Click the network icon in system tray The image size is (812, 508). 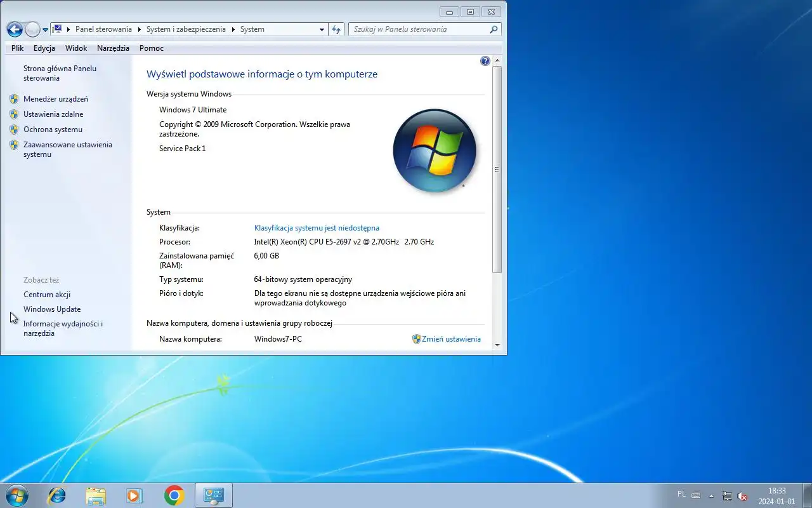pos(727,496)
